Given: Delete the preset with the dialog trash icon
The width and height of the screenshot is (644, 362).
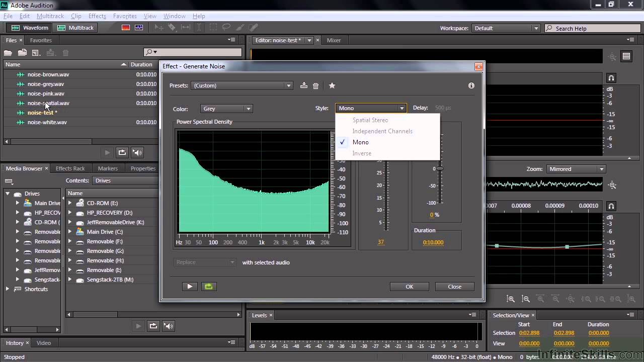Looking at the screenshot, I should point(316,85).
